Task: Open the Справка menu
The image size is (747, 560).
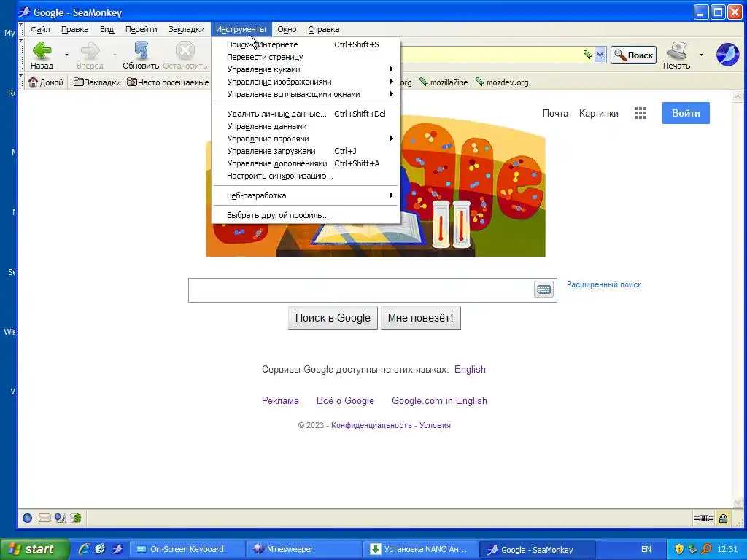Action: [323, 29]
